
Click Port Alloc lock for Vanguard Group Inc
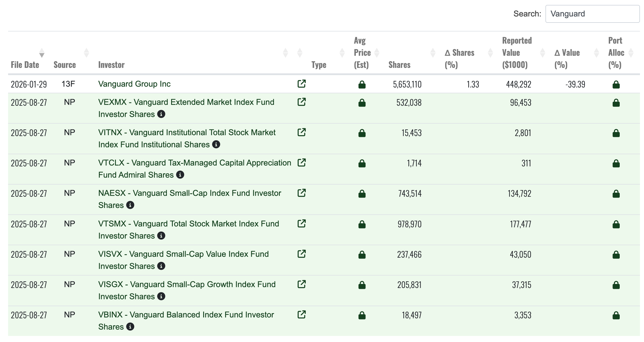click(x=616, y=85)
